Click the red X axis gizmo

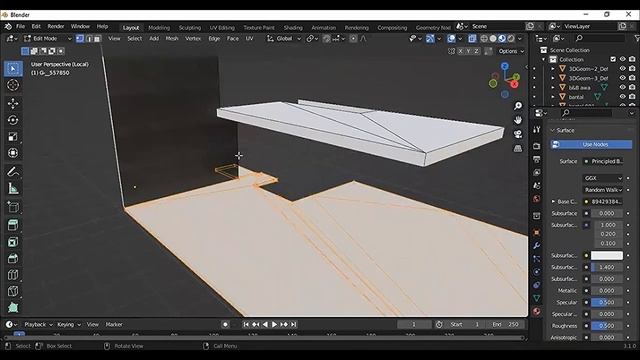(x=514, y=84)
